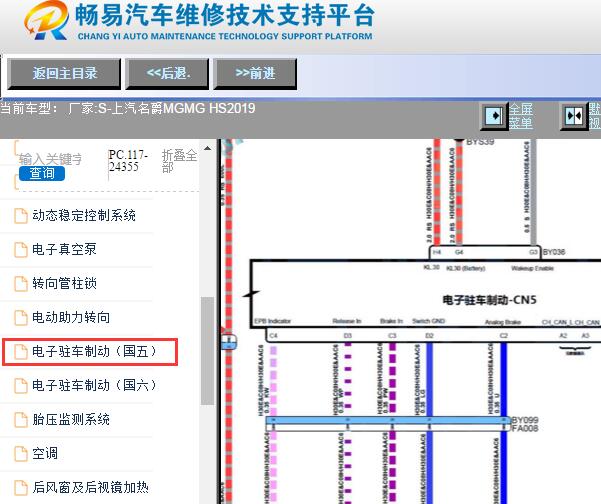
Task: Click the list scrollbar thumb
Action: pyautogui.click(x=207, y=351)
